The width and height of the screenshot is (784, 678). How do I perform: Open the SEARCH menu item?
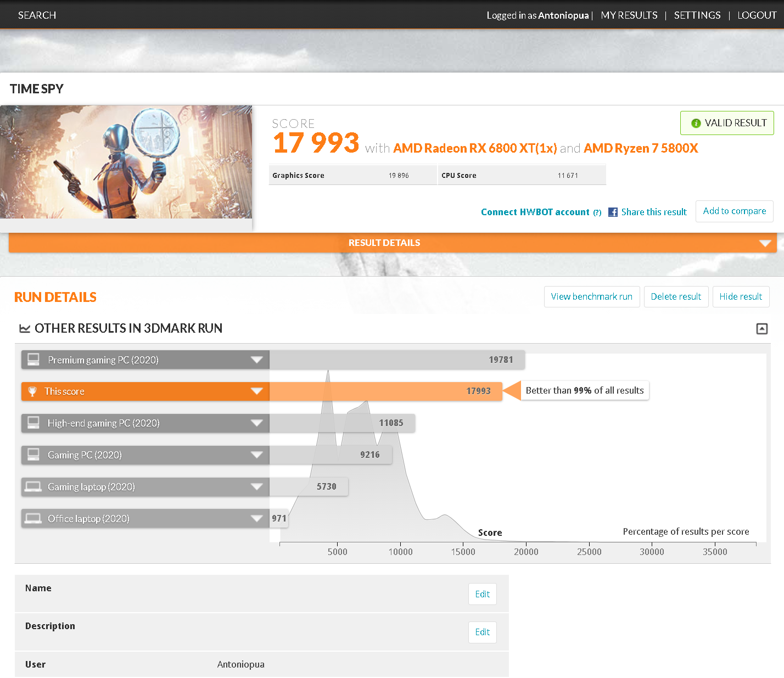coord(37,15)
